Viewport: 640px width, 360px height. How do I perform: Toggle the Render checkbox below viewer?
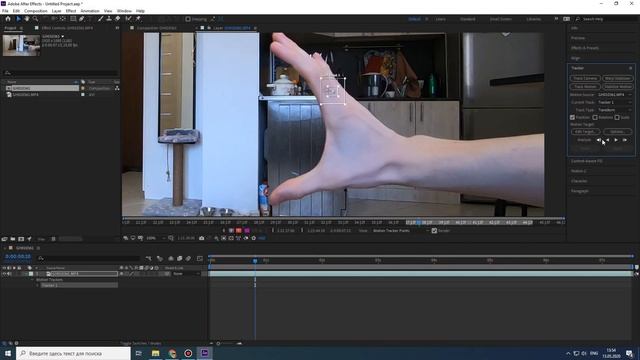coord(434,231)
